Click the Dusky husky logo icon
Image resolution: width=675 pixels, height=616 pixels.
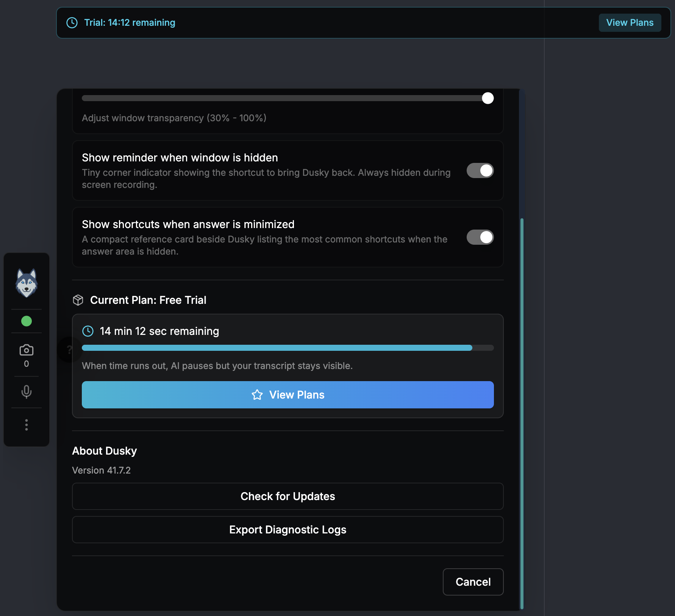(27, 283)
